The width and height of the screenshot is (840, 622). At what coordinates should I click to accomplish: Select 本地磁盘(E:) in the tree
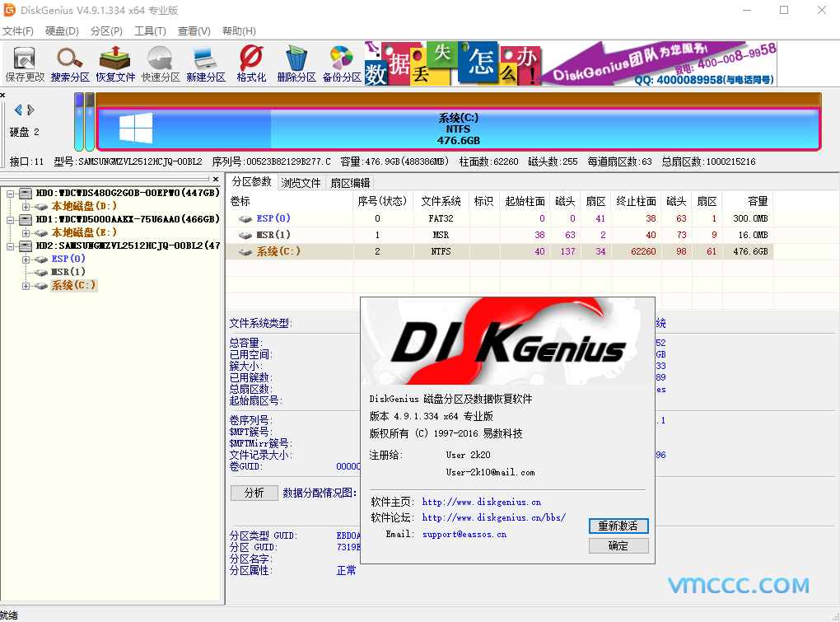coord(84,232)
